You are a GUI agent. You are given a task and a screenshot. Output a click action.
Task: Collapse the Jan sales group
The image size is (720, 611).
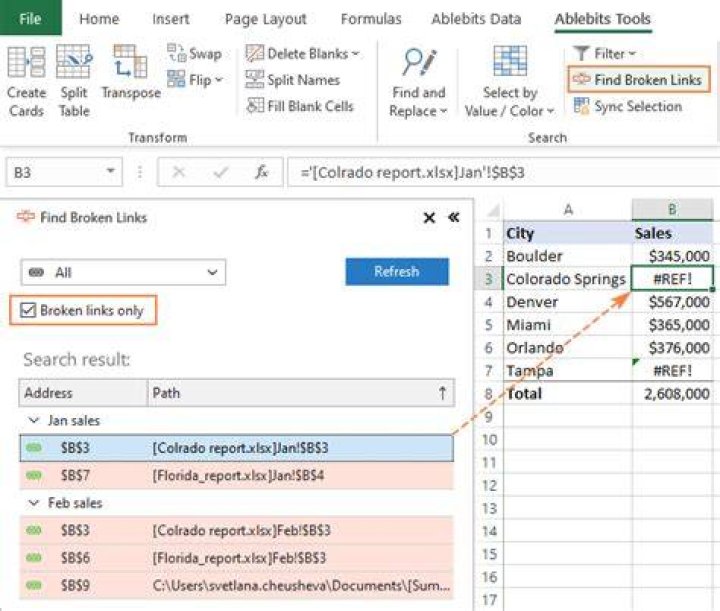click(34, 420)
